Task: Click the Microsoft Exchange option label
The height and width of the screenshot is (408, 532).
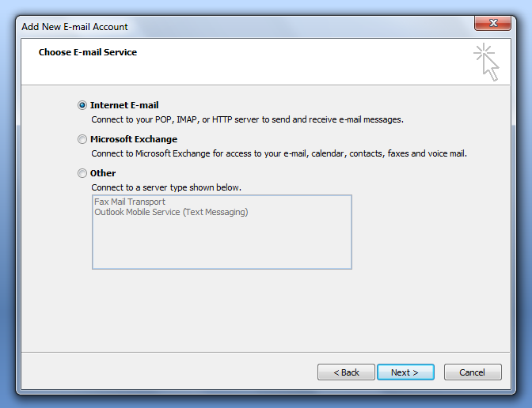Action: click(x=134, y=139)
